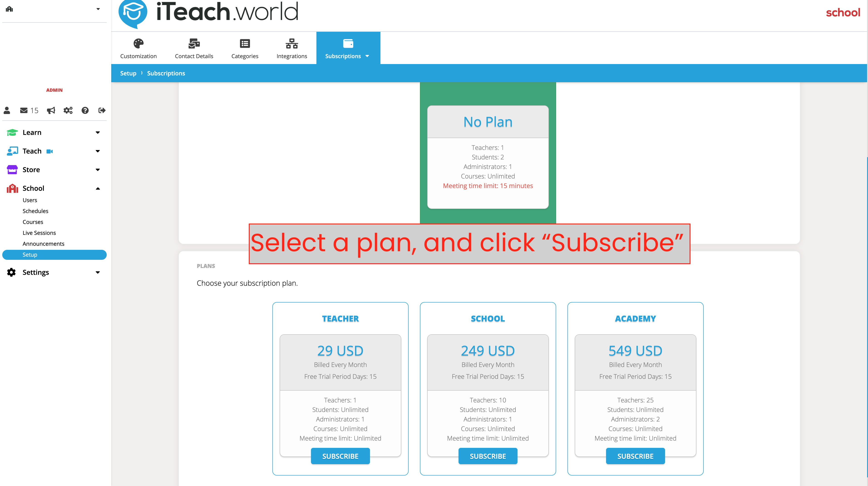Screen dimensions: 868x486
Task: Click 'Meeting time limit: 15 minutes' text
Action: 488,186
